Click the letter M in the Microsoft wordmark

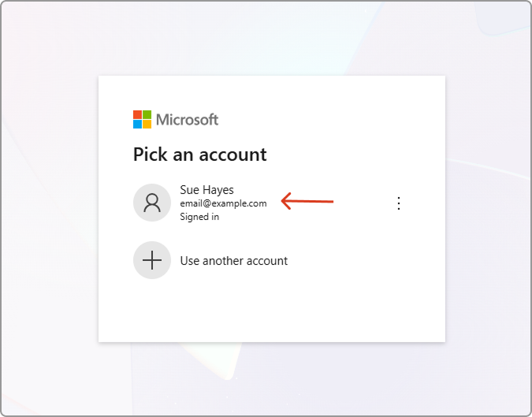(162, 120)
